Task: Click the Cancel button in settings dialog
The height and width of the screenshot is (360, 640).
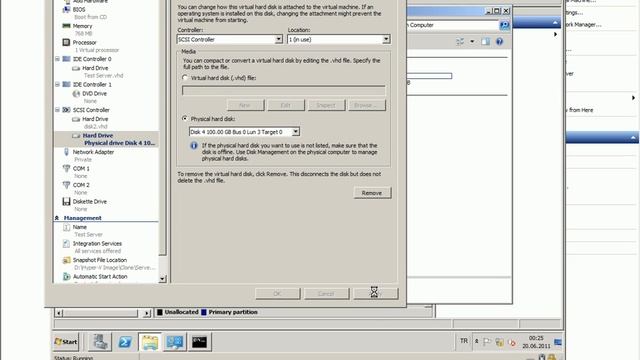Action: click(326, 293)
